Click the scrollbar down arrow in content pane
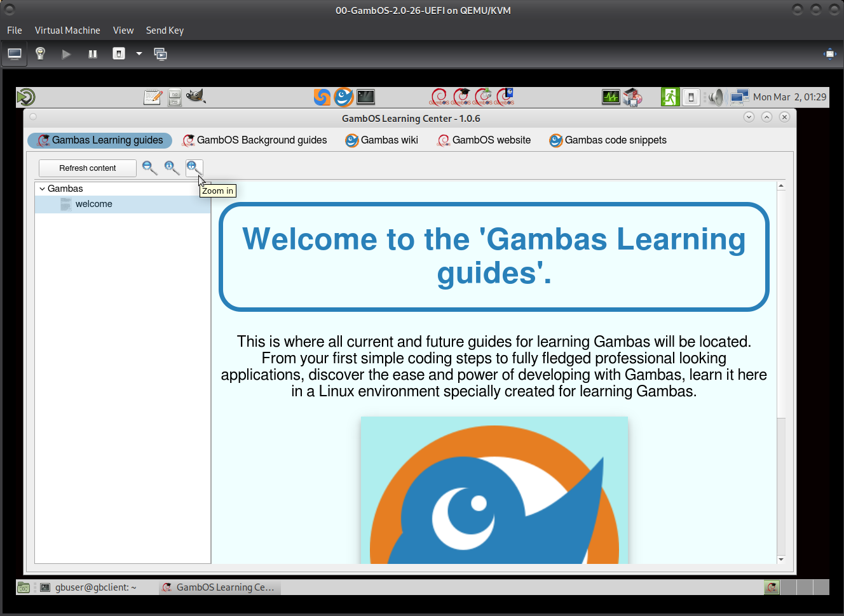Viewport: 844px width, 616px height. click(781, 559)
